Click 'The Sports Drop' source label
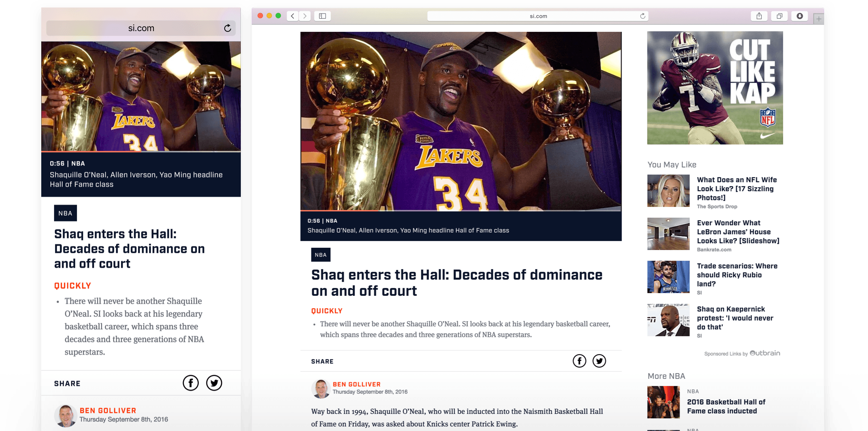Viewport: 868px width, 431px height. click(717, 207)
